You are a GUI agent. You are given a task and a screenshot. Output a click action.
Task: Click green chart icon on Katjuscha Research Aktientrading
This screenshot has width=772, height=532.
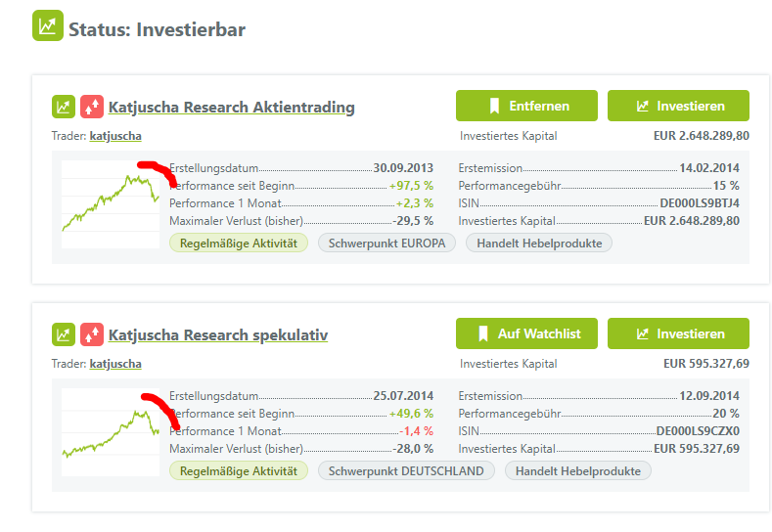coord(64,106)
